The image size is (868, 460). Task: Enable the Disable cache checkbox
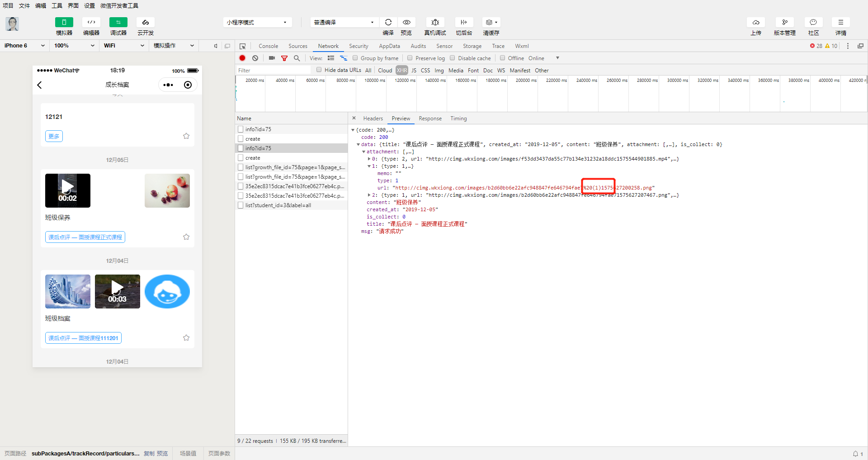coord(452,58)
